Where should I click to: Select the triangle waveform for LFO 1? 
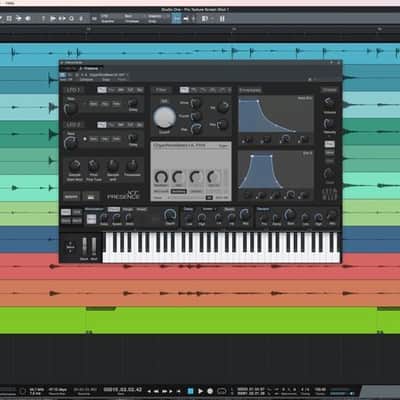click(111, 90)
